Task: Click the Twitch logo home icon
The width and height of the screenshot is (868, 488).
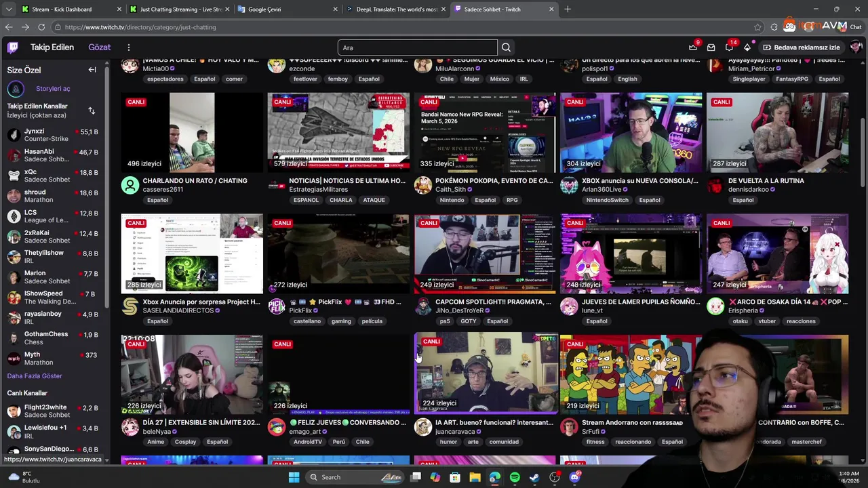Action: 12,47
